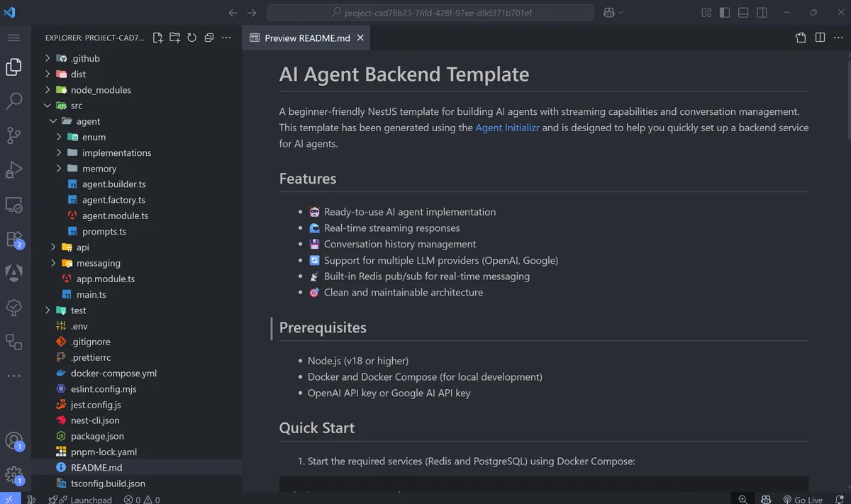The image size is (851, 504).
Task: Split the editor to the right
Action: click(x=820, y=38)
